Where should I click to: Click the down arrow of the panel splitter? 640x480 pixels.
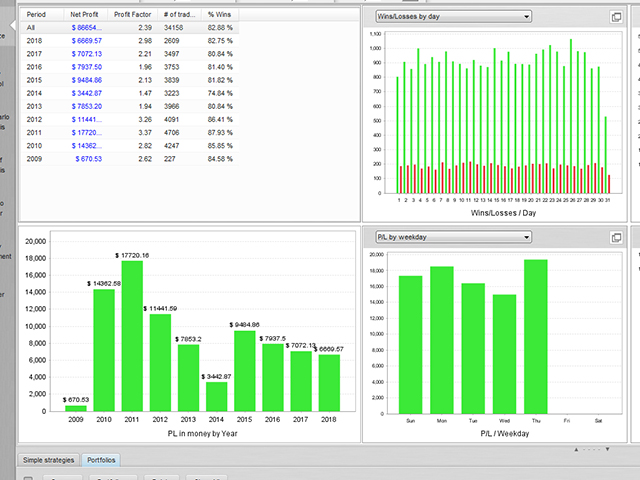pos(607,449)
